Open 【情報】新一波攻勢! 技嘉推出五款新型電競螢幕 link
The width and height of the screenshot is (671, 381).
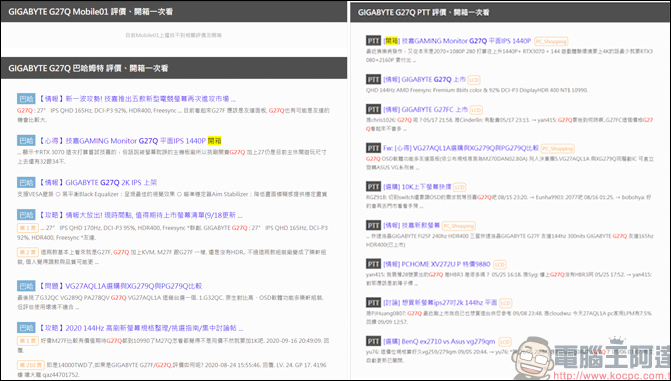point(137,99)
